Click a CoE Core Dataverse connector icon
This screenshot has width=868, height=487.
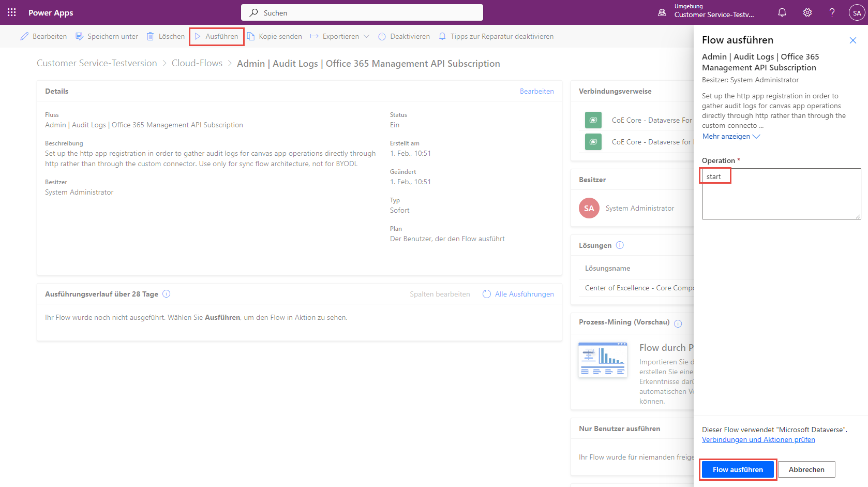point(593,120)
